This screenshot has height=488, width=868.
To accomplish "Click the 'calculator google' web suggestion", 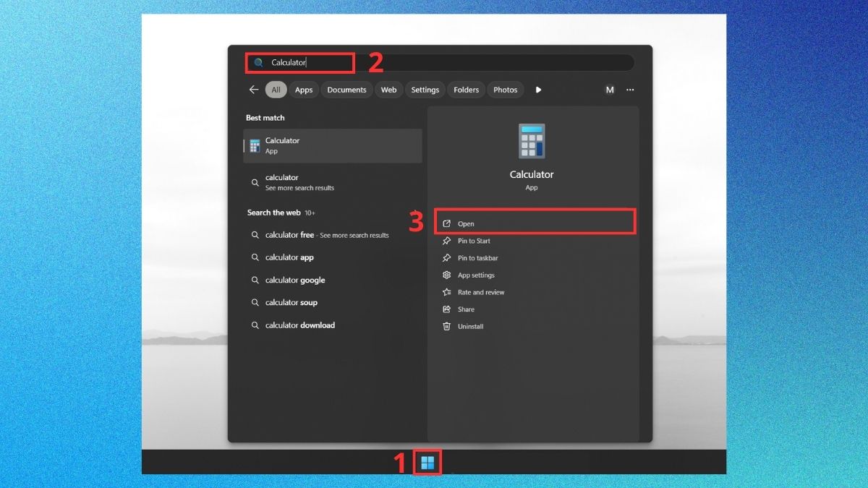I will 333,280.
